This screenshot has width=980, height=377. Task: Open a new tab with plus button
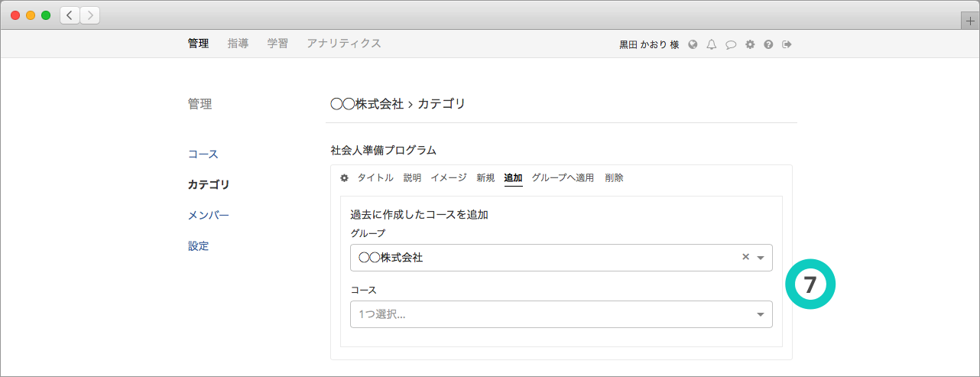970,21
